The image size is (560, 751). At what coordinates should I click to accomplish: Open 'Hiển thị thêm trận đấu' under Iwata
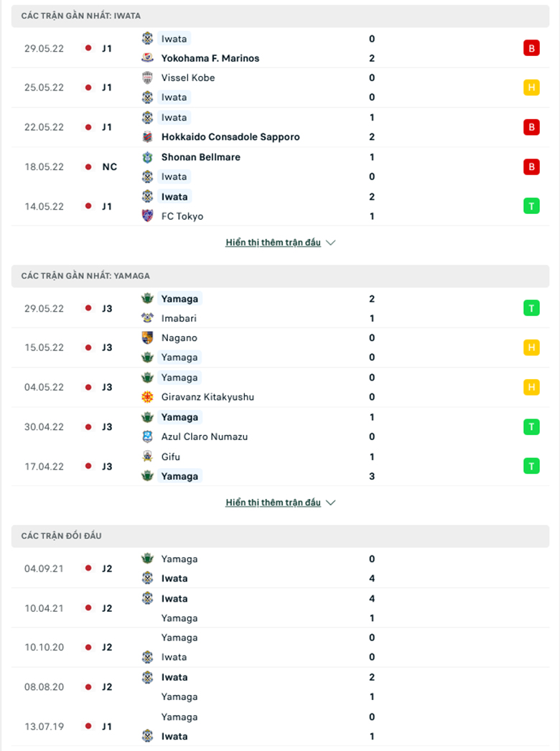tap(273, 243)
